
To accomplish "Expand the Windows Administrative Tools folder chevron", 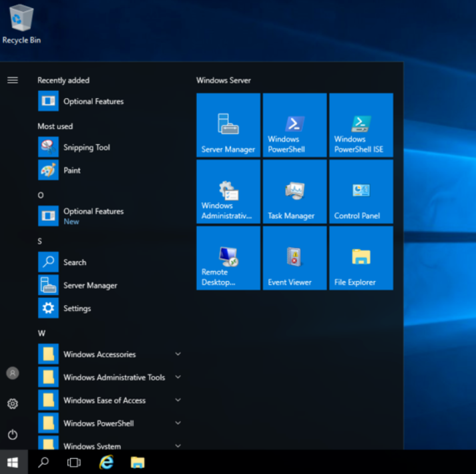I will click(178, 377).
